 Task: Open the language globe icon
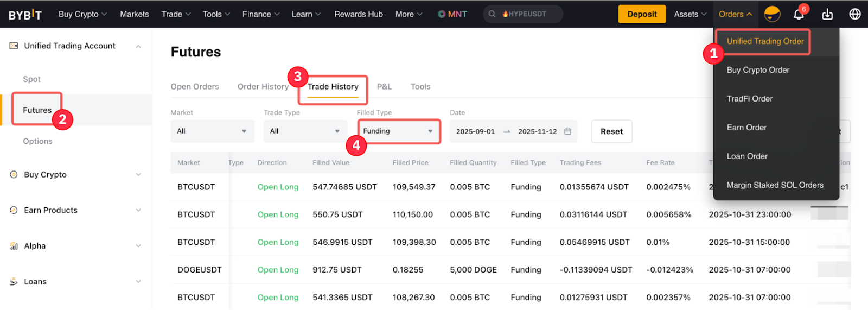855,14
